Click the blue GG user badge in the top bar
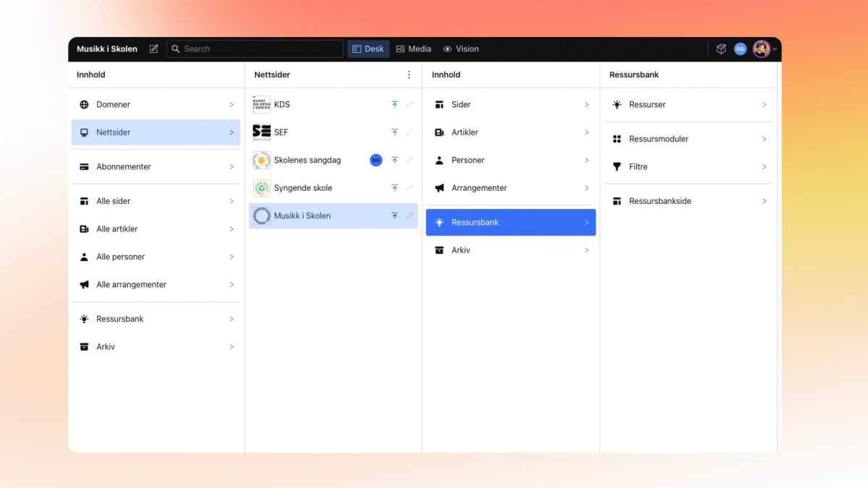 [740, 49]
